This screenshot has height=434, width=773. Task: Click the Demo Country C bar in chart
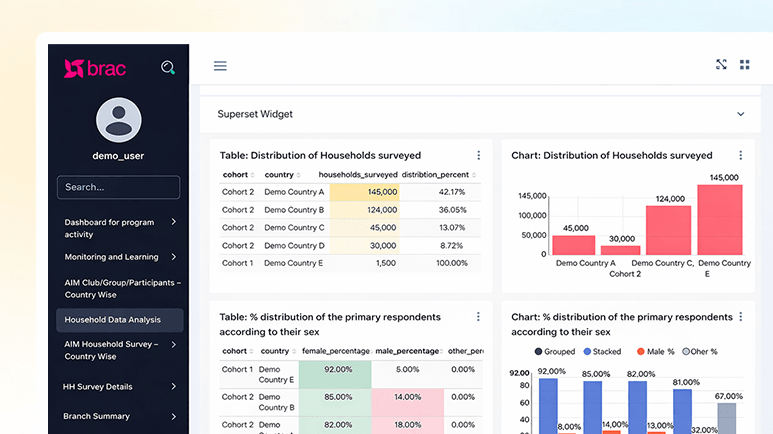click(668, 230)
